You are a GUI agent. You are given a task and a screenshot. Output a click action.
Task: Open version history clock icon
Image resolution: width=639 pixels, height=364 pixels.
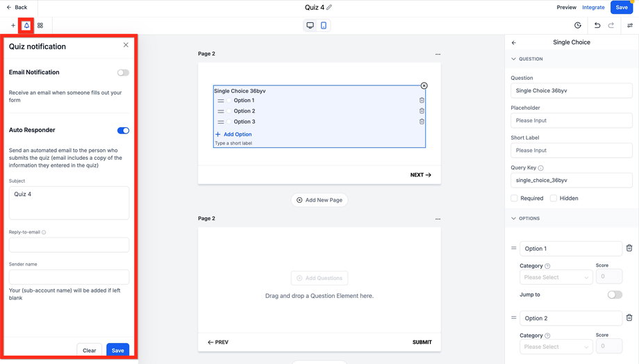(577, 25)
